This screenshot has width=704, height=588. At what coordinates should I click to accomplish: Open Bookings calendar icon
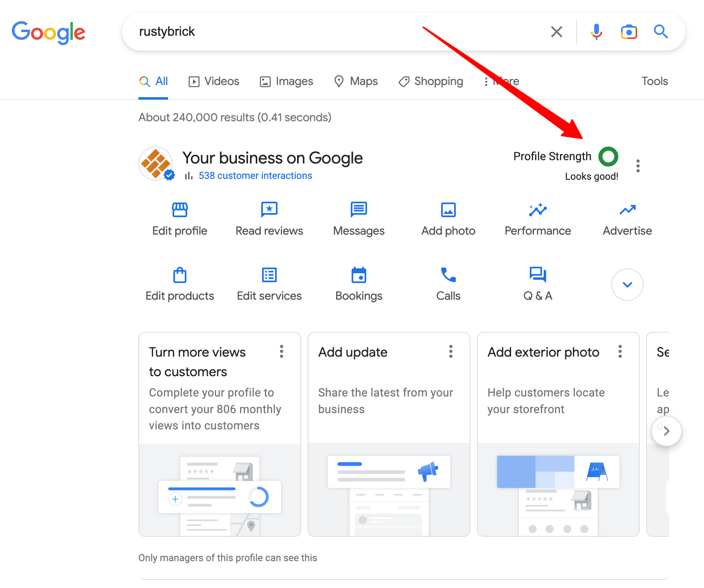tap(359, 275)
